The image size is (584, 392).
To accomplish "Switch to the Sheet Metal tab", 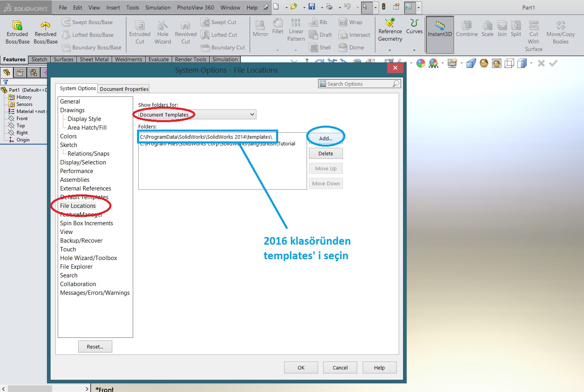I will tap(94, 59).
